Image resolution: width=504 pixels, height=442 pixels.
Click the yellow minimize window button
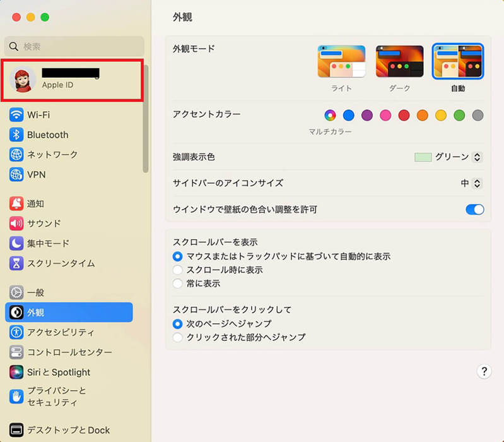tap(30, 17)
